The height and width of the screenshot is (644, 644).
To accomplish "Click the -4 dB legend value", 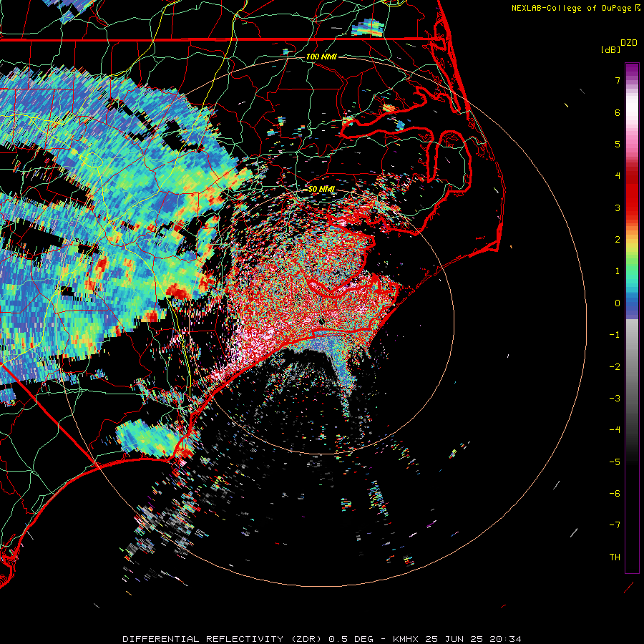I will (x=615, y=430).
